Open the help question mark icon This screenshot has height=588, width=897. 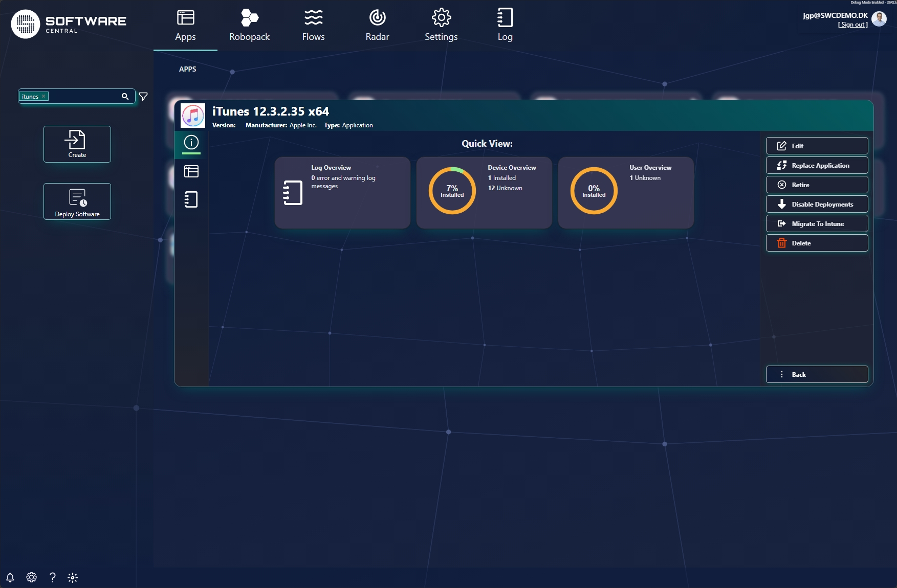(52, 577)
